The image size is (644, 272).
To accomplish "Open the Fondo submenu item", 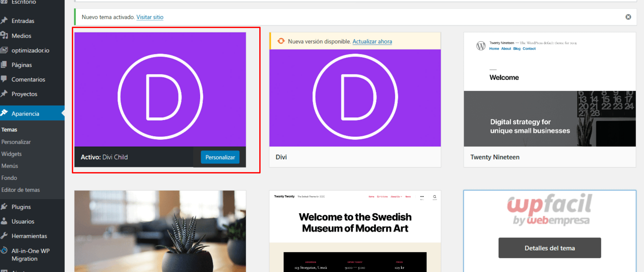I will (9, 178).
